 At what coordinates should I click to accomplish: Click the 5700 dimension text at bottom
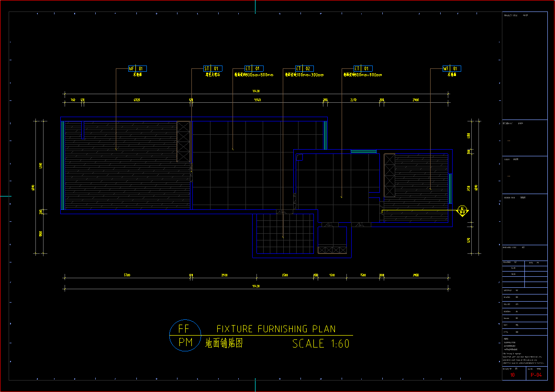tap(127, 275)
